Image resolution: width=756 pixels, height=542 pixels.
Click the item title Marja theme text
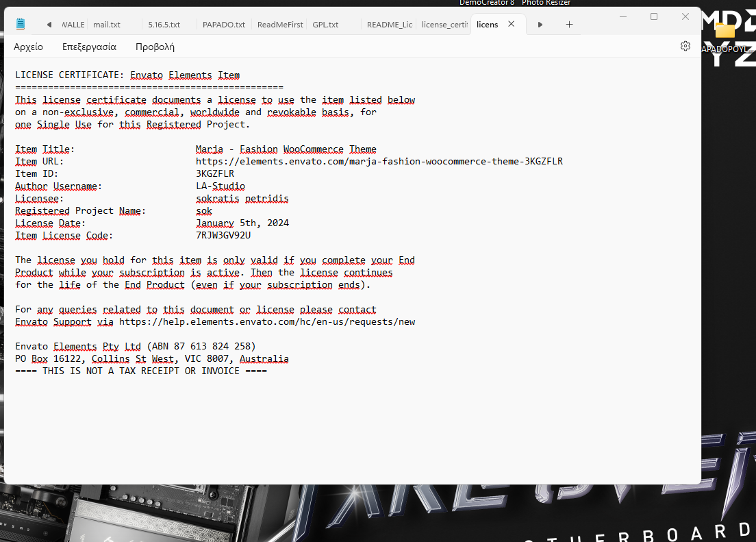286,149
